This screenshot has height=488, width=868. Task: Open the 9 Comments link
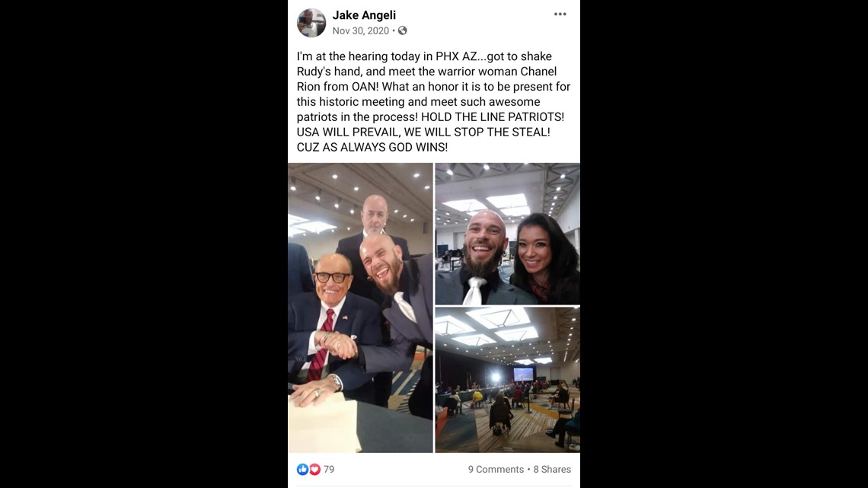point(496,469)
